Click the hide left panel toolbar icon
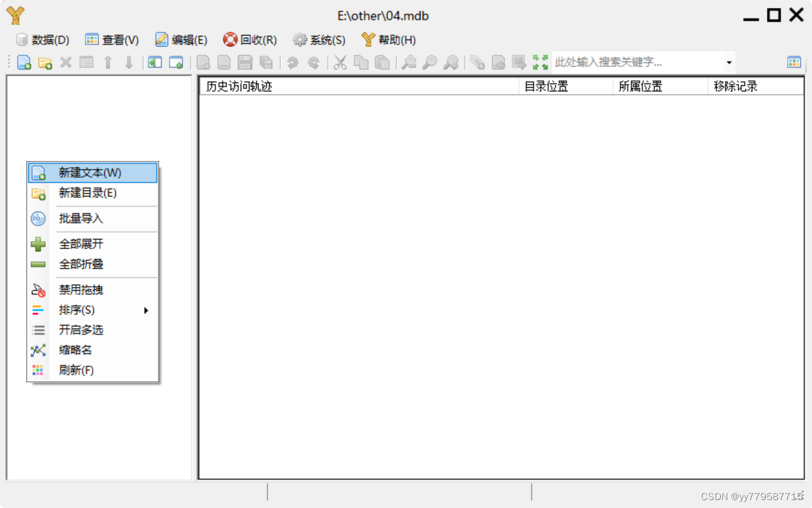This screenshot has width=812, height=508. coord(155,62)
